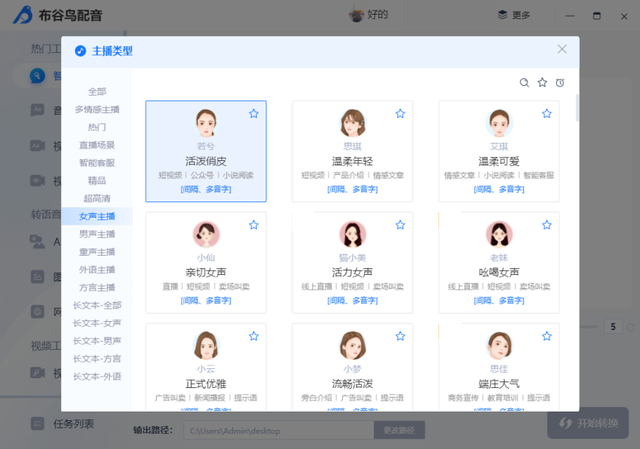This screenshot has height=449, width=640.
Task: Open favorites star icon beside the search icon
Action: click(542, 82)
